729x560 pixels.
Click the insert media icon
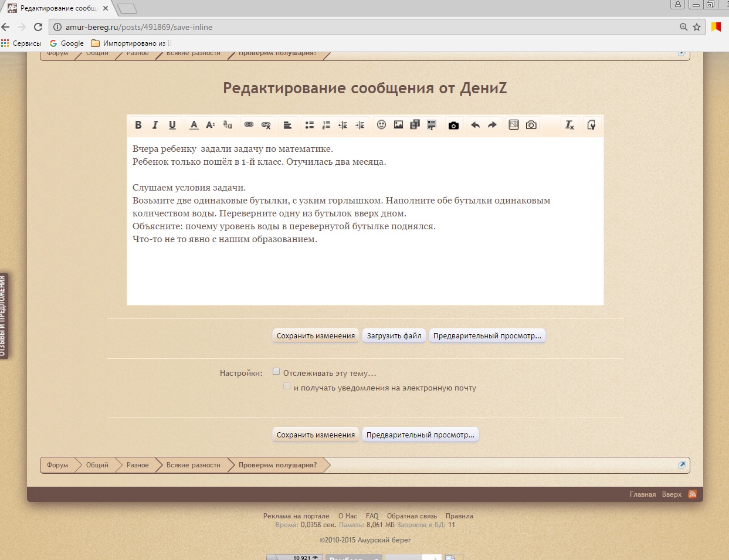tap(415, 125)
